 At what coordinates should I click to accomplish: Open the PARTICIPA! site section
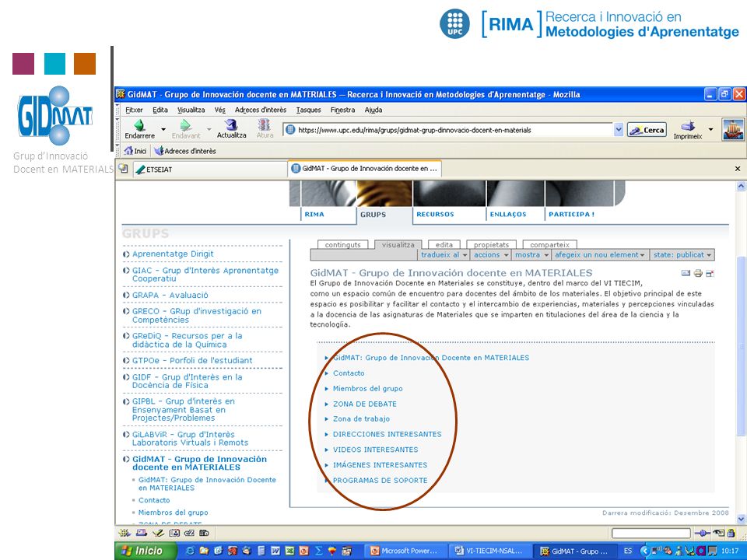571,215
